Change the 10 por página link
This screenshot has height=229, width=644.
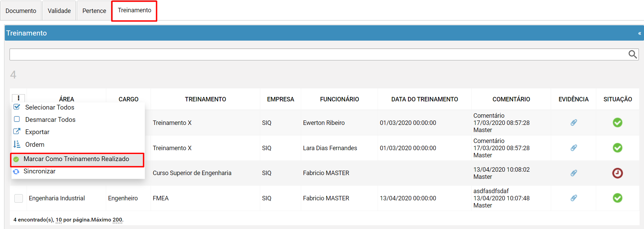tap(59, 220)
